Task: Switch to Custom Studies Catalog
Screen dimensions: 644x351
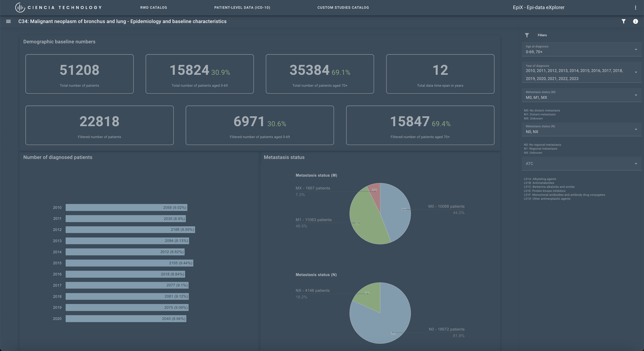Action: tap(343, 7)
